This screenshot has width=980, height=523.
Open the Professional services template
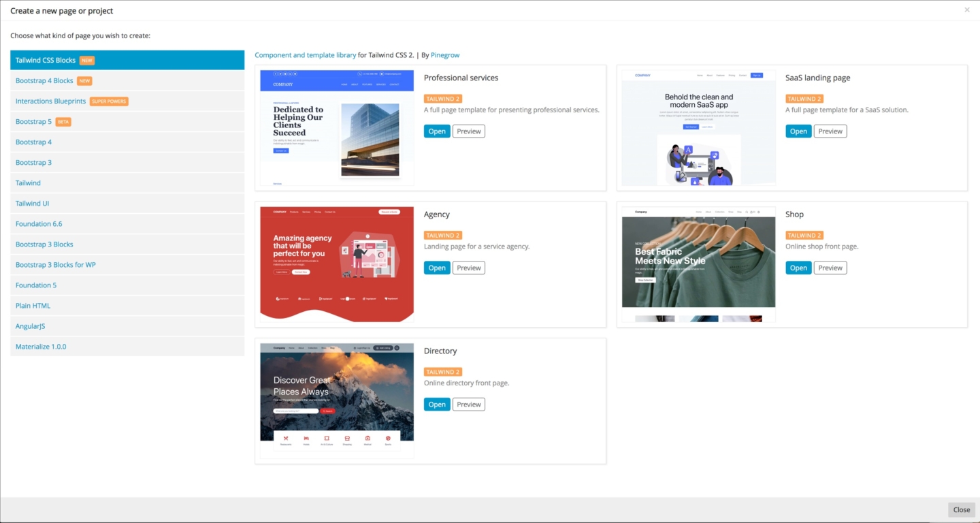click(437, 131)
